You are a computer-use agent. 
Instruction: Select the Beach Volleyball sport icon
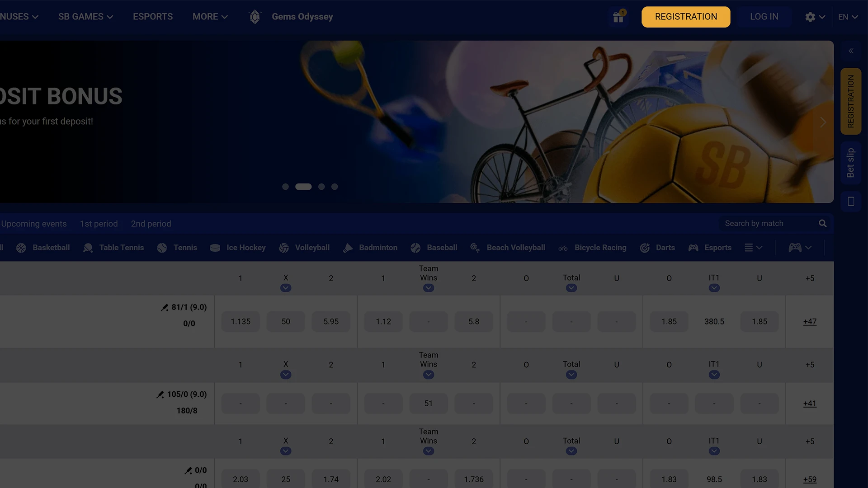pos(475,248)
